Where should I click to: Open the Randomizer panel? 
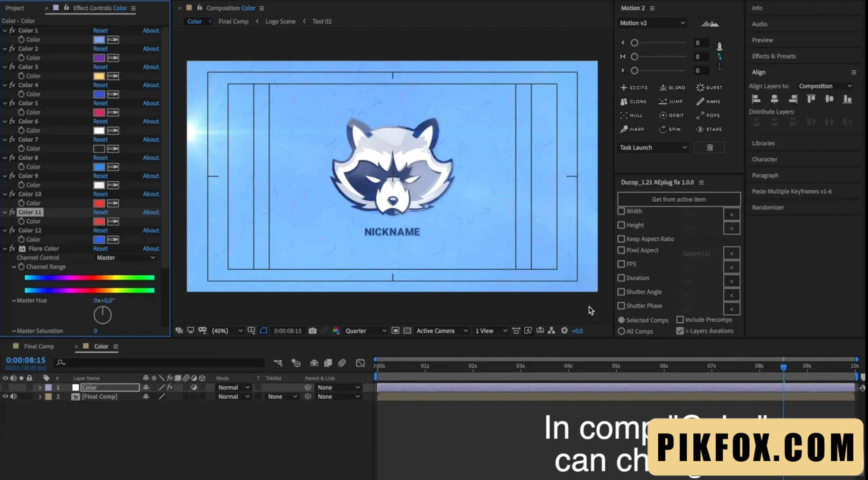(x=768, y=208)
